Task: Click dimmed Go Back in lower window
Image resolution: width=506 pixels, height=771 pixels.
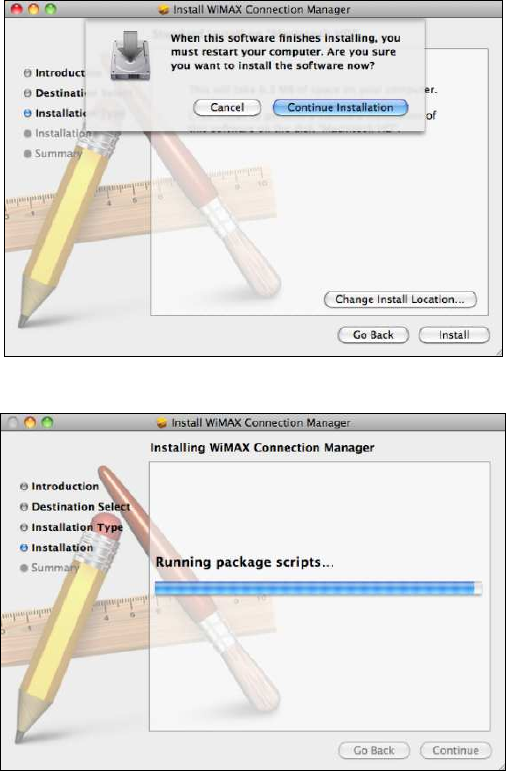Action: tap(374, 750)
